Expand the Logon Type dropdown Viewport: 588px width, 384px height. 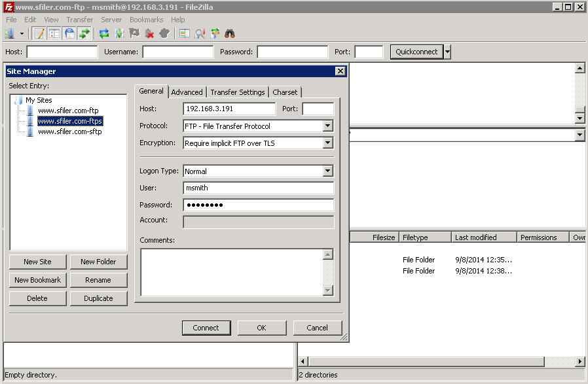[328, 171]
